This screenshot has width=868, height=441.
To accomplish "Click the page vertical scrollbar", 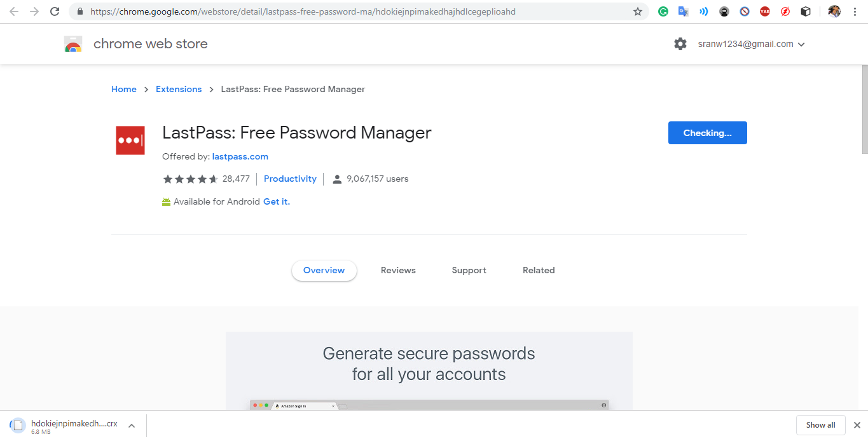I will (x=864, y=108).
